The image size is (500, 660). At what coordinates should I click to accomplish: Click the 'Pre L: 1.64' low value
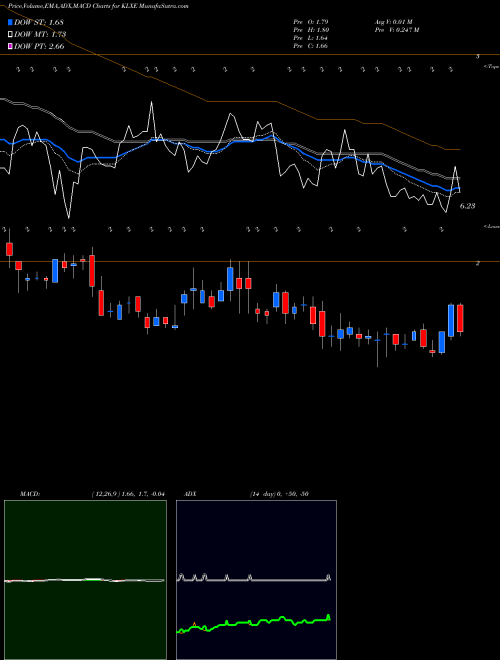click(311, 38)
